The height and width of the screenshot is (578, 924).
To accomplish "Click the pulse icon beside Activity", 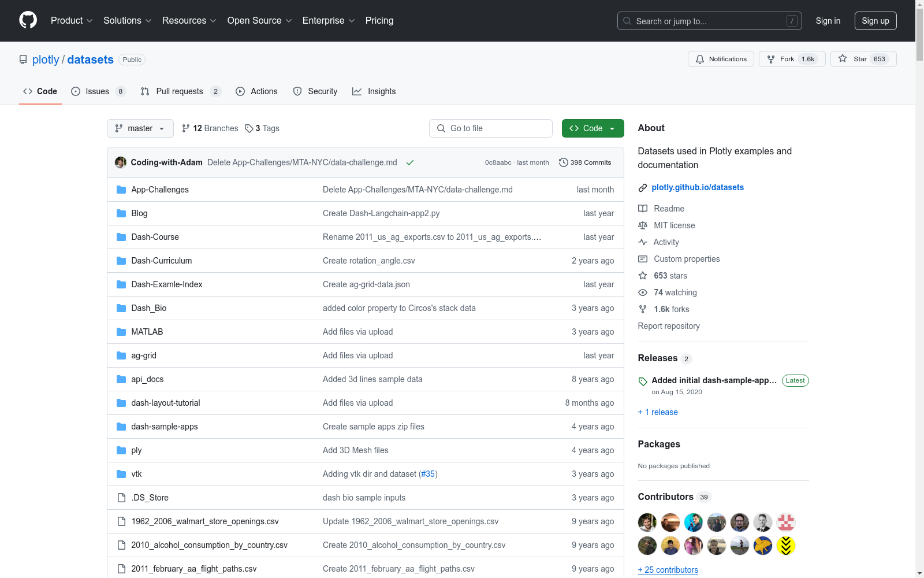I will (x=643, y=242).
